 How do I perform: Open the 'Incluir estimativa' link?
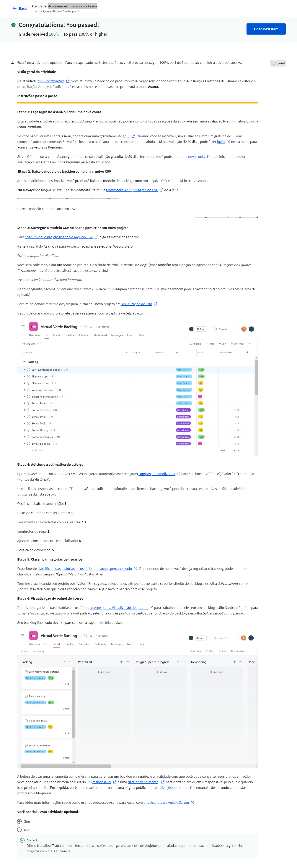point(51,81)
